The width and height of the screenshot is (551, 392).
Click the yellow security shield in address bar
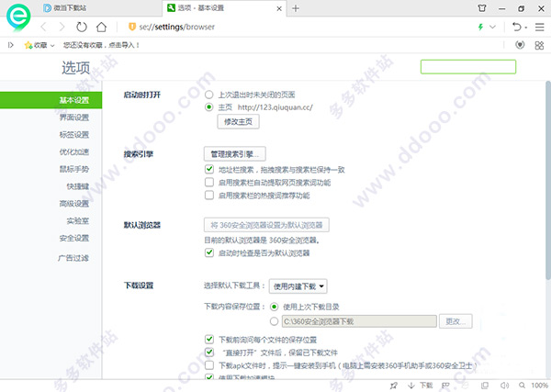pos(132,27)
